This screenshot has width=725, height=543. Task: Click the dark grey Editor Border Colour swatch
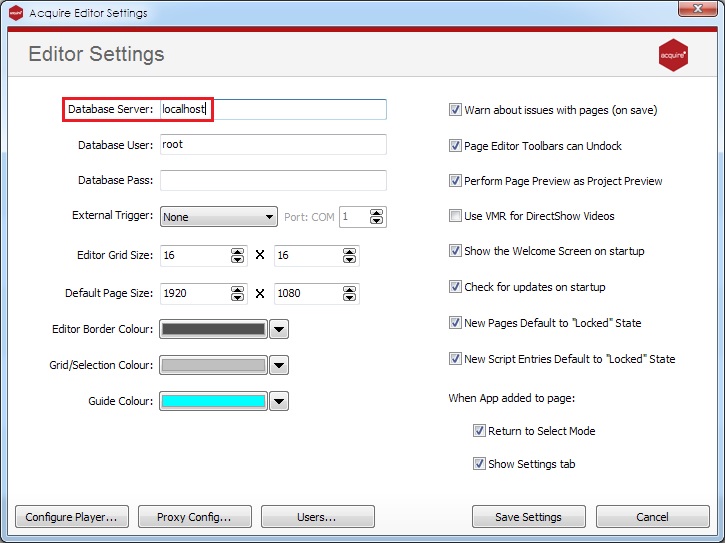point(213,329)
